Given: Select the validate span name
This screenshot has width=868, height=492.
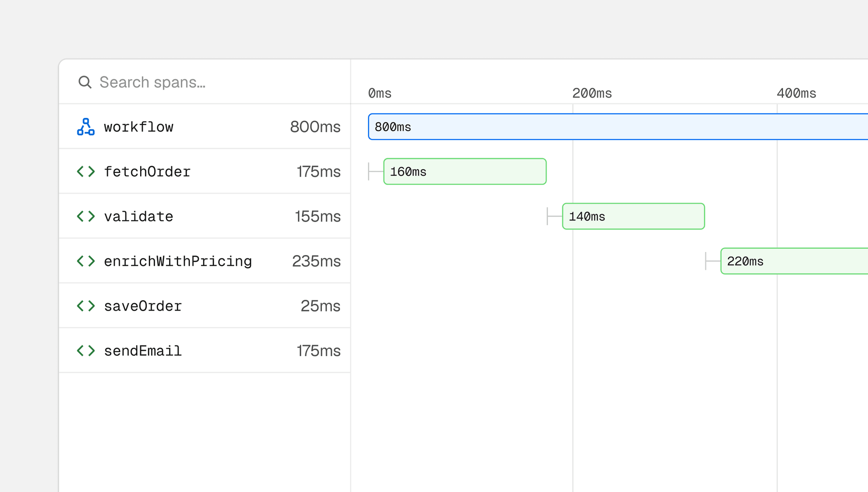Looking at the screenshot, I should [x=139, y=217].
